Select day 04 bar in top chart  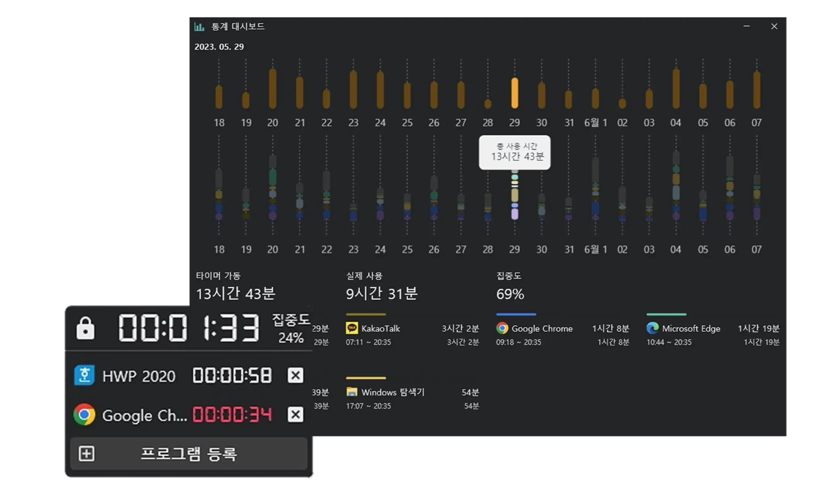(676, 89)
